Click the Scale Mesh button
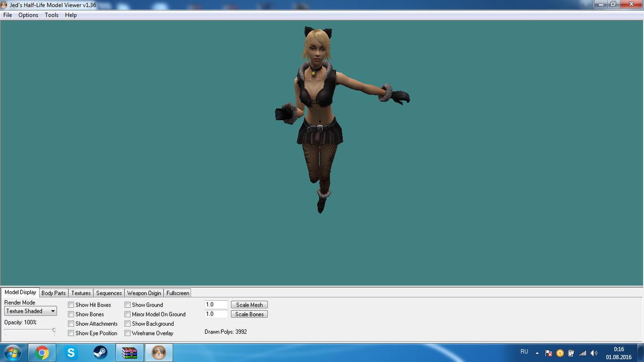This screenshot has width=644, height=362. coord(250,305)
